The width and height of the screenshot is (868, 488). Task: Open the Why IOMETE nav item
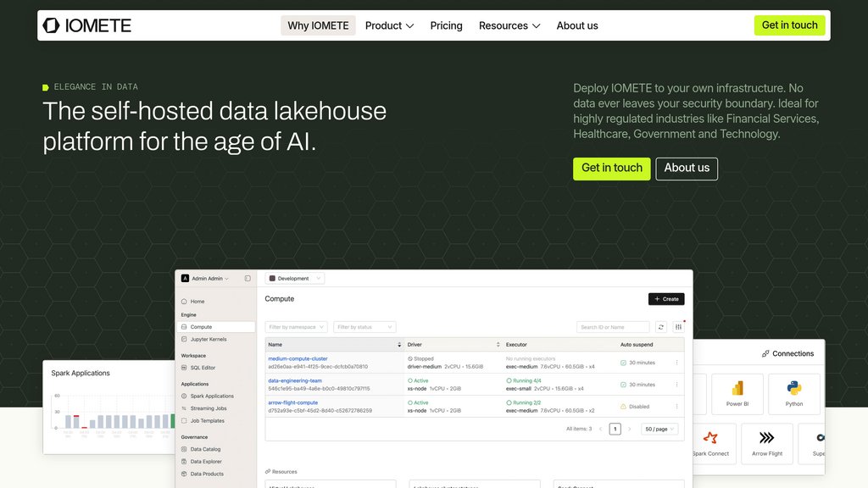[x=319, y=25]
